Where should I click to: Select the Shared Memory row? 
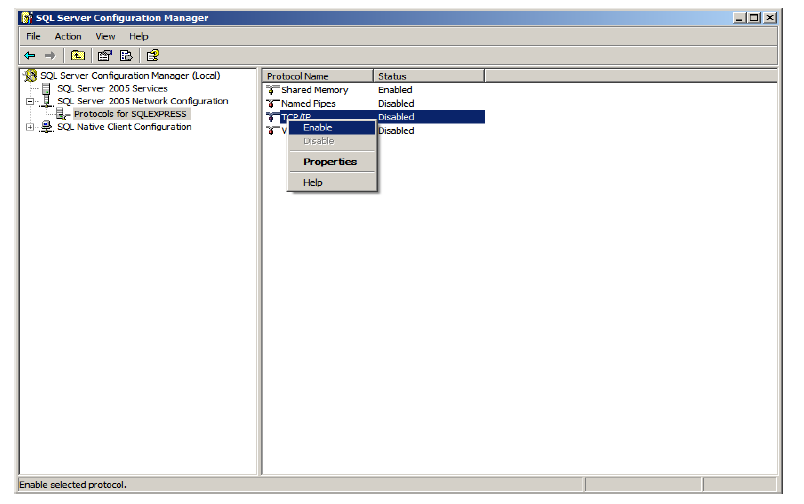coord(373,90)
